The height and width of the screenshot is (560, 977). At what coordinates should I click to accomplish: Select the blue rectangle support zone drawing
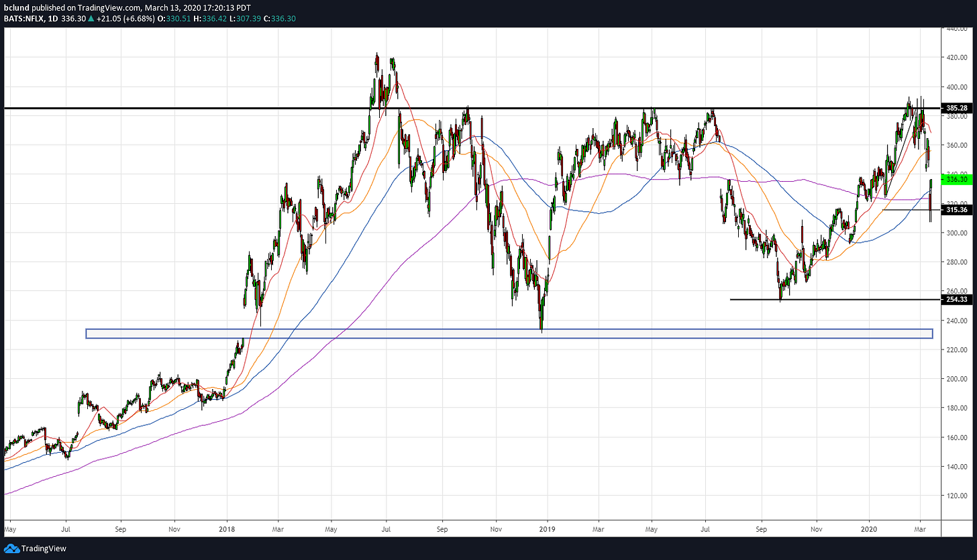[509, 333]
